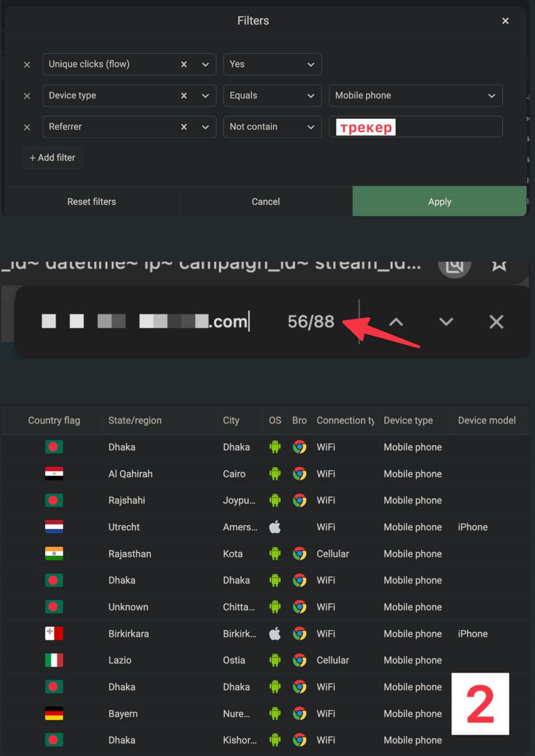Bookmark page with star icon
The width and height of the screenshot is (535, 756).
point(499,264)
